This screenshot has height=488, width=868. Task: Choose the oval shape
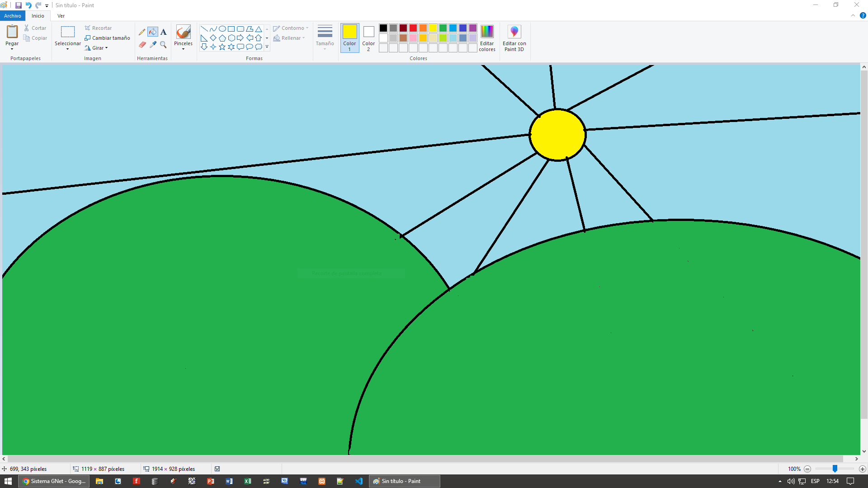(x=222, y=28)
